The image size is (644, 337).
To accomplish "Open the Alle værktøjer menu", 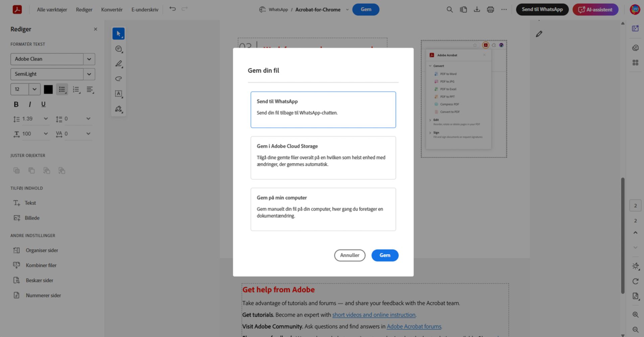I will pos(52,9).
